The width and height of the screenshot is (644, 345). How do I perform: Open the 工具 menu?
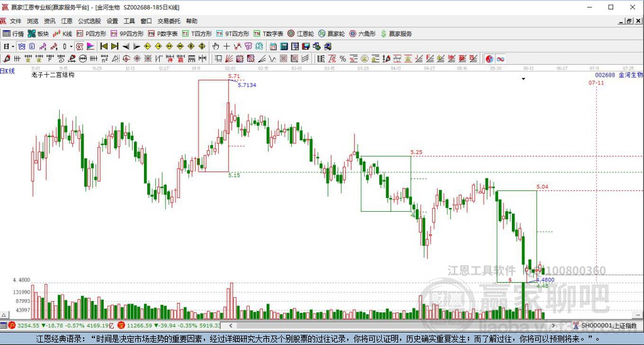129,21
